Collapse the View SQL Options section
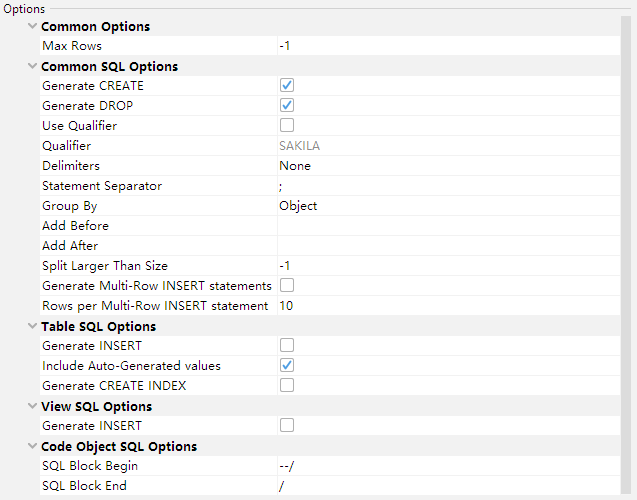 [x=33, y=406]
